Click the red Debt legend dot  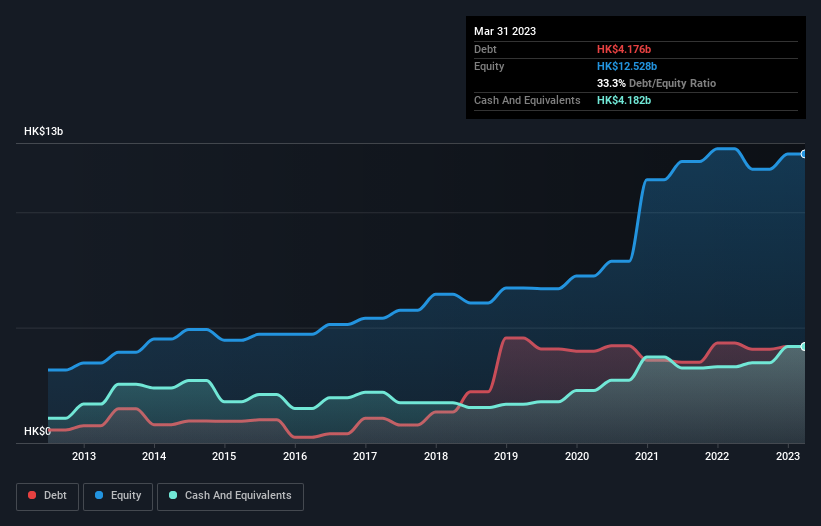(32, 495)
